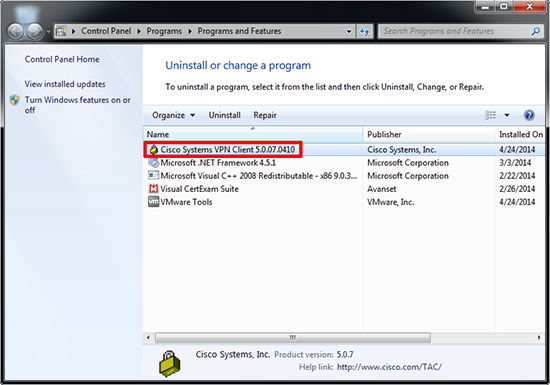Open Turn Windows features on or off

click(x=78, y=105)
